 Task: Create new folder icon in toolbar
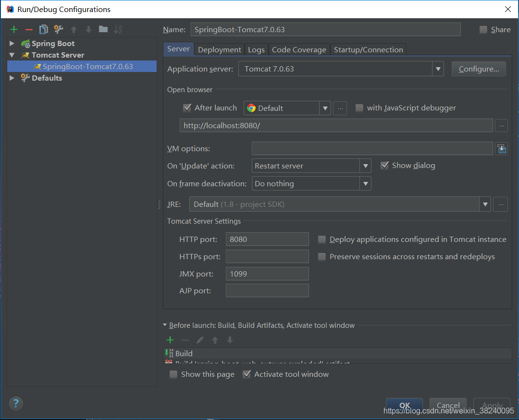click(103, 29)
